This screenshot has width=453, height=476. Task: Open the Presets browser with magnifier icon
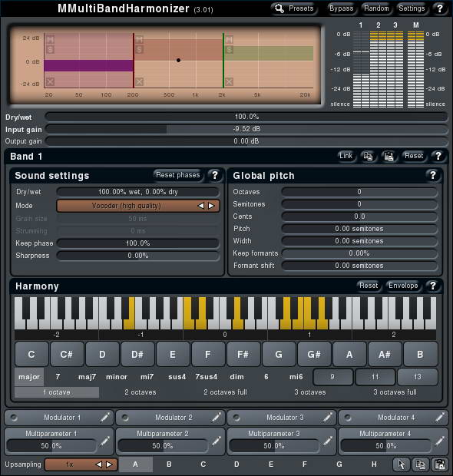coord(294,8)
